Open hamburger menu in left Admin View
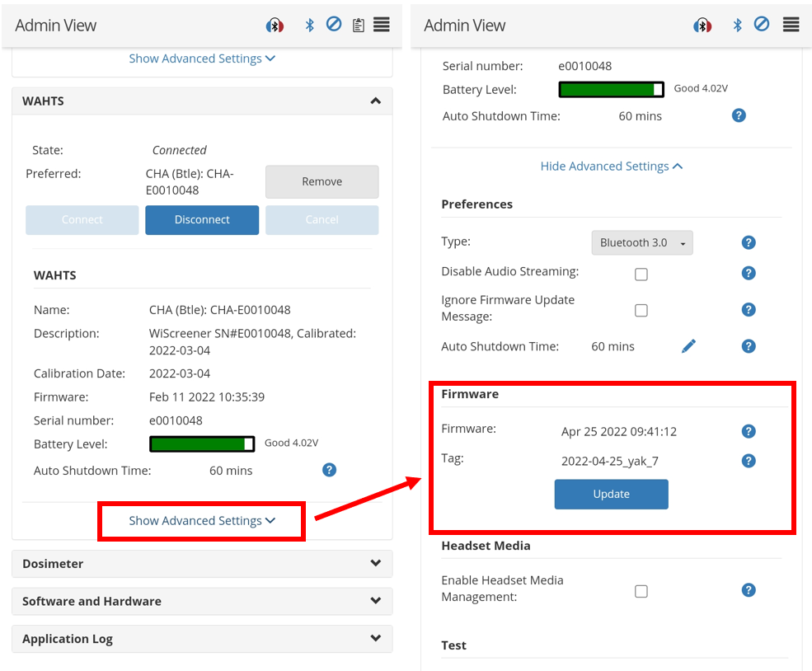This screenshot has width=812, height=671. (381, 25)
